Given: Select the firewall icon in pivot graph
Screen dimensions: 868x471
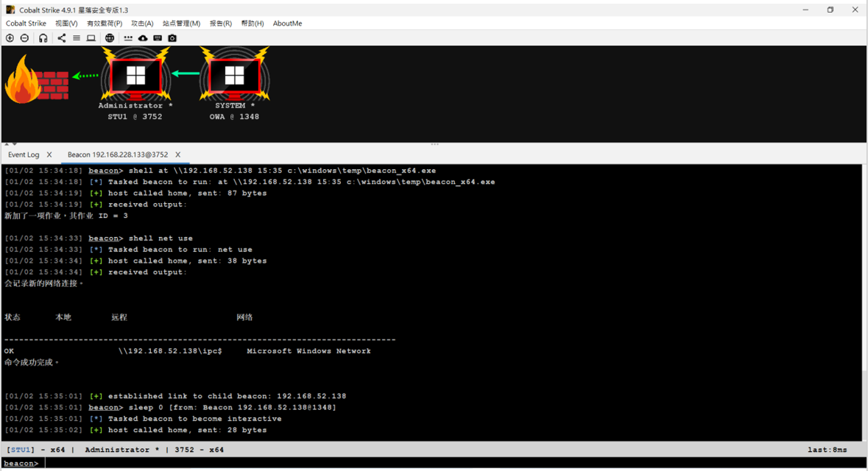Looking at the screenshot, I should 37,79.
